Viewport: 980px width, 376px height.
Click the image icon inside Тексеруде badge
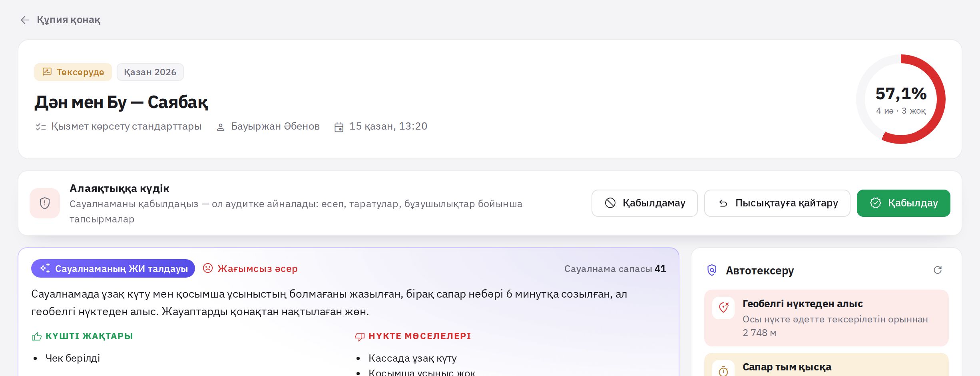tap(47, 72)
